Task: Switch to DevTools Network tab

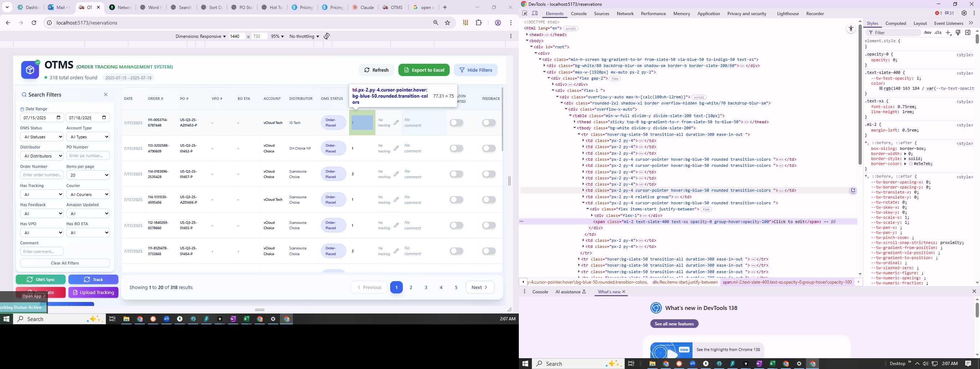Action: tap(625, 14)
